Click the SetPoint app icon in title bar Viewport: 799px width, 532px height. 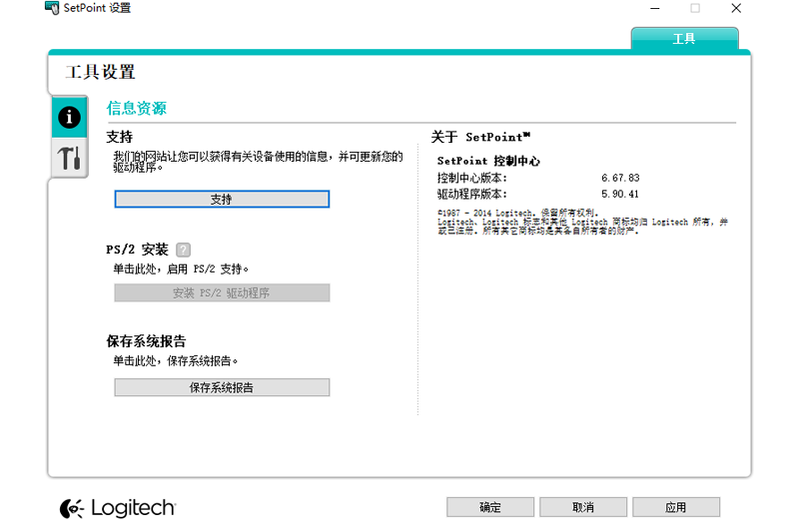(x=52, y=8)
